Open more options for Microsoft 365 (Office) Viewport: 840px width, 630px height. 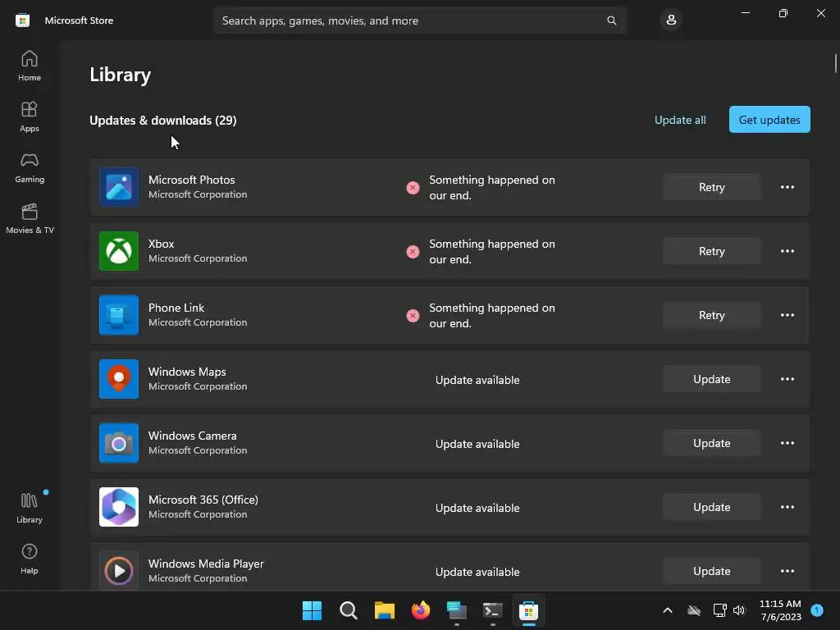[787, 507]
